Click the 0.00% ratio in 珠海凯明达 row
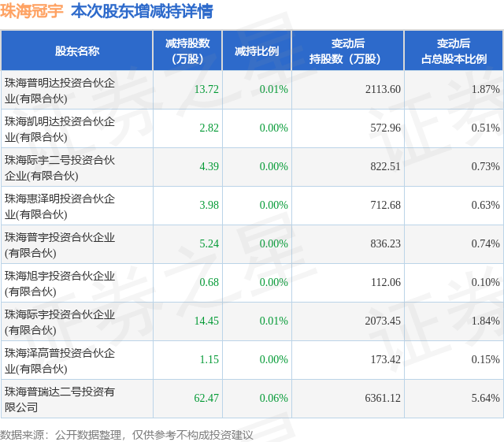504x442 pixels. point(273,128)
